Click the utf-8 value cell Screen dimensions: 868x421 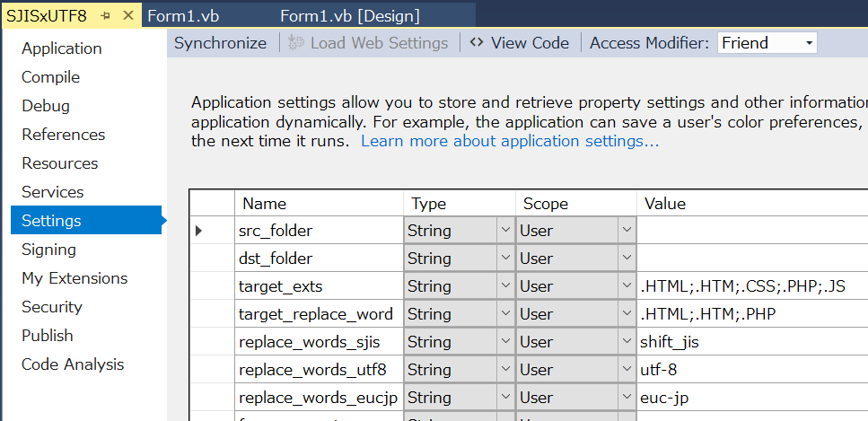click(x=752, y=370)
